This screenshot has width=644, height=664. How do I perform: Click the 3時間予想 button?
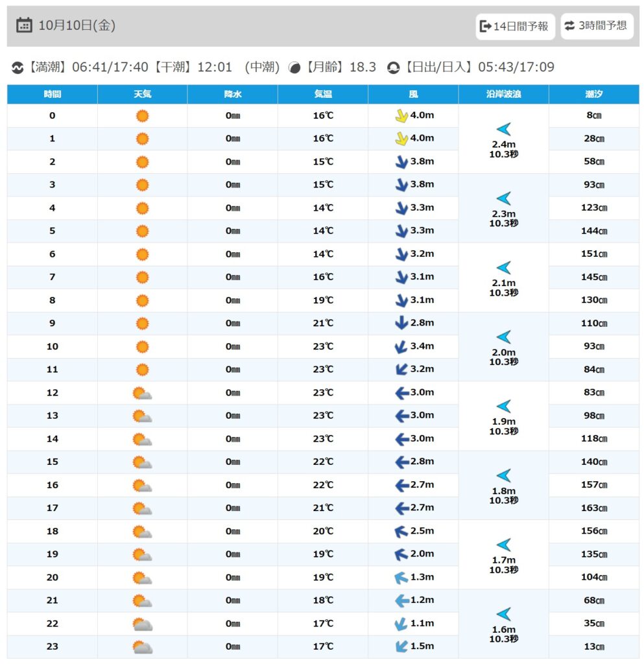point(597,26)
